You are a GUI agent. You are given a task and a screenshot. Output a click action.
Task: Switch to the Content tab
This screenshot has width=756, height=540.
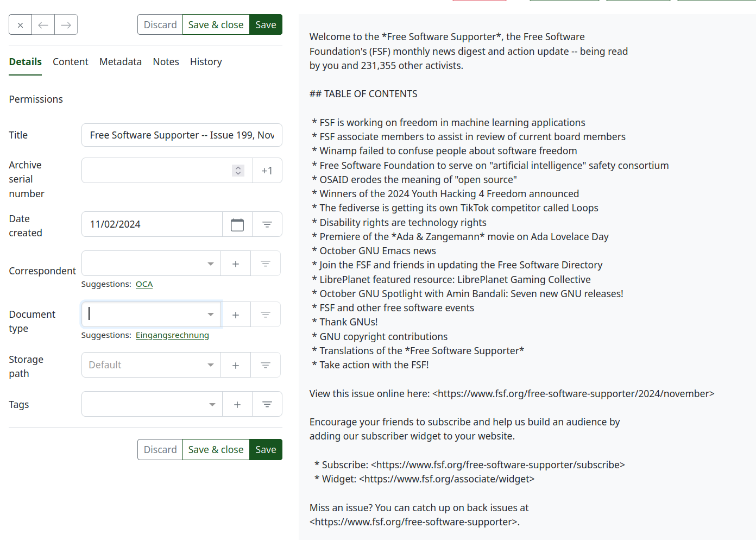pyautogui.click(x=70, y=62)
